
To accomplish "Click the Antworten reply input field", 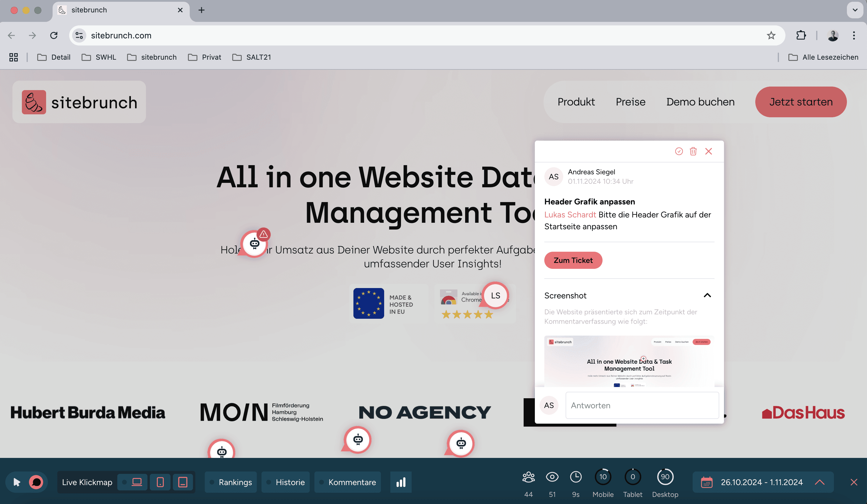I will (642, 405).
